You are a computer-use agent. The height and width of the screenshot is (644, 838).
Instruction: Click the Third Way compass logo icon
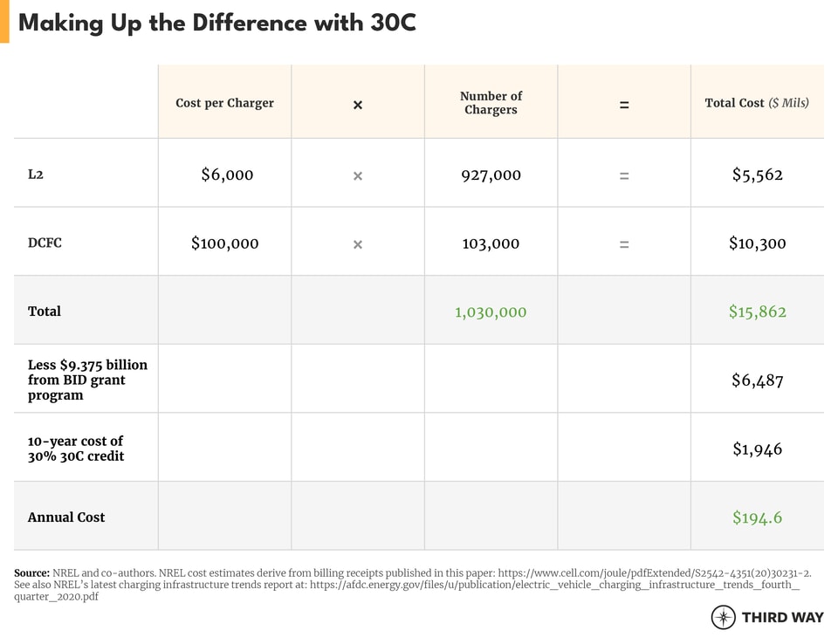pos(723,618)
